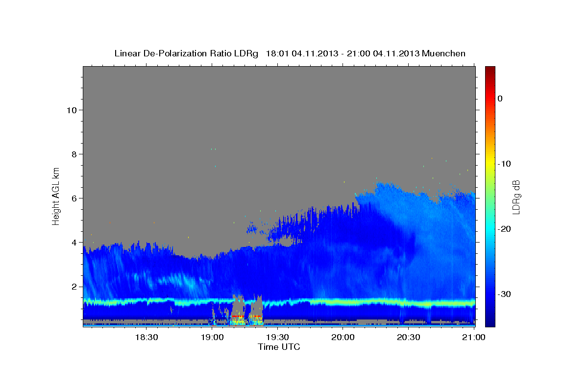This screenshot has width=588, height=392.
Task: Click the "20:30" time axis tick label
Action: tap(409, 337)
